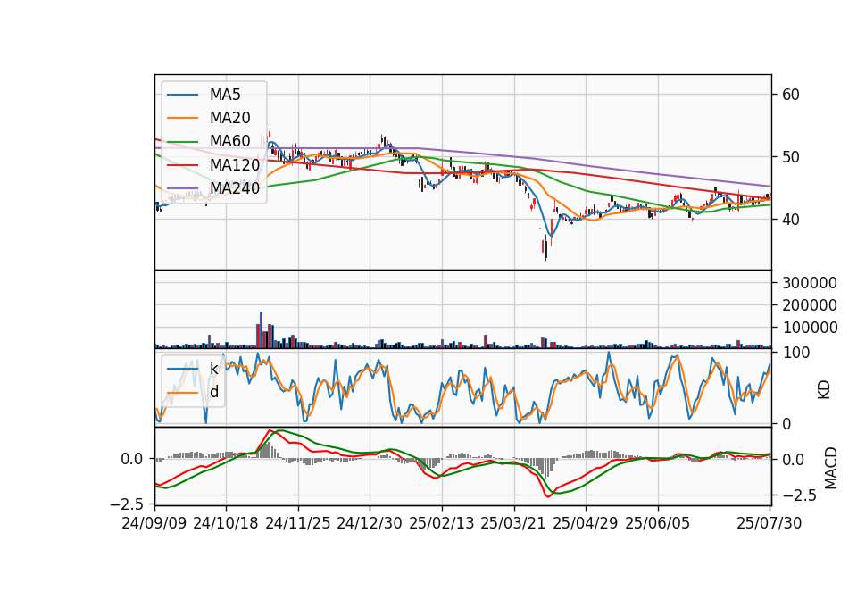The width and height of the screenshot is (857, 616).
Task: Click the 24/11/25 date label
Action: [x=298, y=523]
